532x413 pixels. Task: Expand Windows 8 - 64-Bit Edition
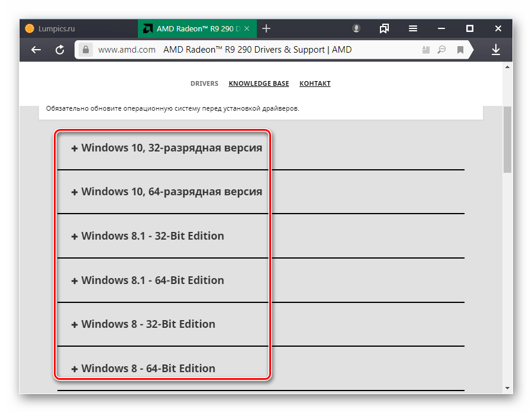pos(143,369)
